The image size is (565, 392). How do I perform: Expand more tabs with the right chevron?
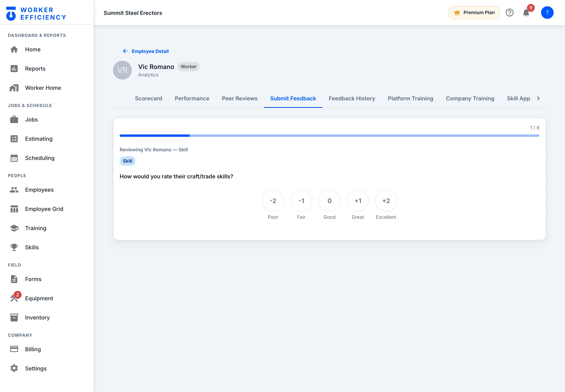(x=538, y=98)
